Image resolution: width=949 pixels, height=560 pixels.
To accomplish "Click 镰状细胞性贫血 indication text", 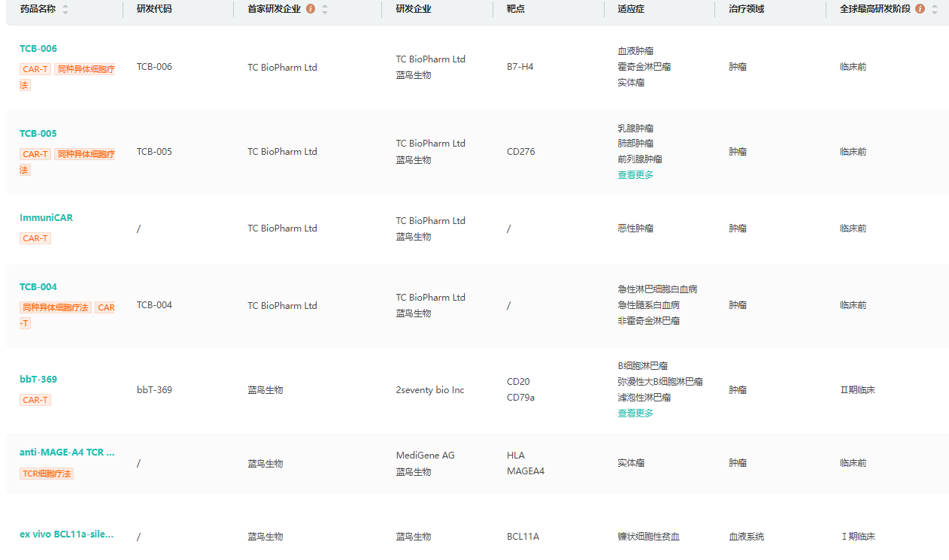I will click(649, 537).
